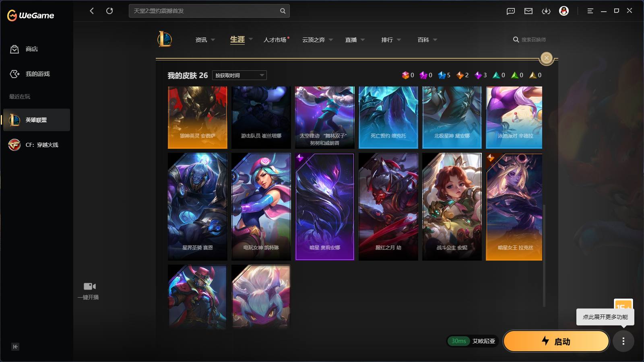The image size is (644, 362).
Task: Click the top search input field
Action: 209,11
